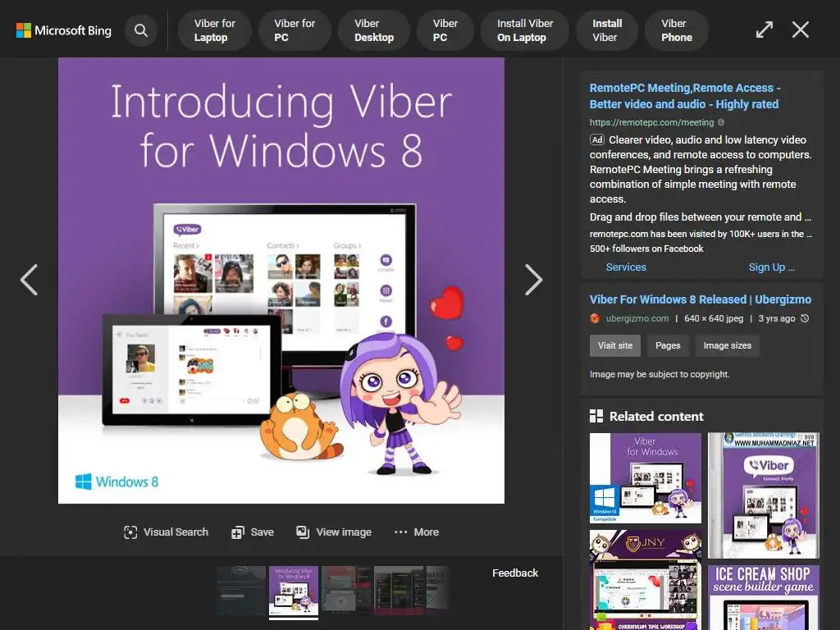
Task: Open the JNY workshop related thumbnail
Action: tap(645, 580)
